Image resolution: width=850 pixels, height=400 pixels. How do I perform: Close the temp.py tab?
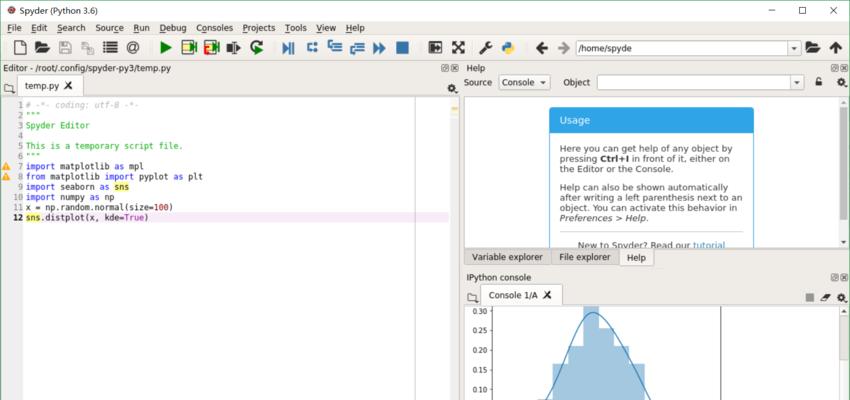coord(68,86)
